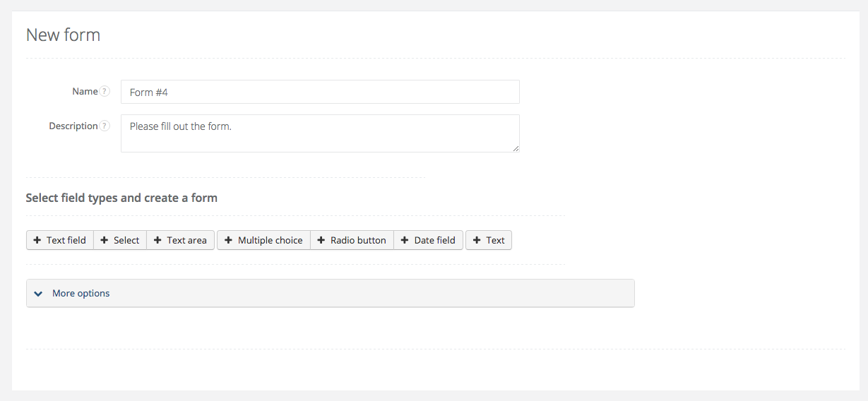Click the Name field label
The width and height of the screenshot is (868, 401).
coord(85,91)
